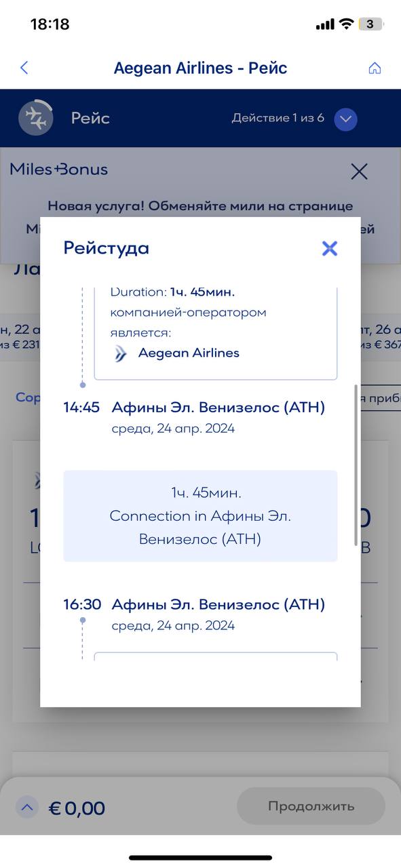Expand the price summary chevron
This screenshot has height=868, width=401.
[27, 807]
